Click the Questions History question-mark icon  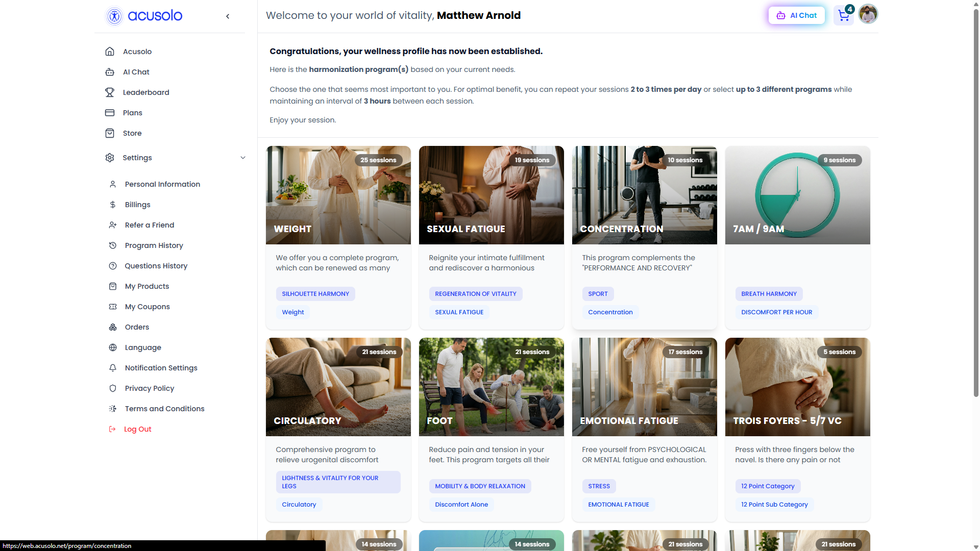pos(113,266)
